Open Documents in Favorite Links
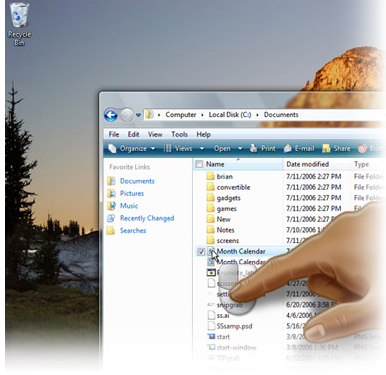 [x=137, y=181]
